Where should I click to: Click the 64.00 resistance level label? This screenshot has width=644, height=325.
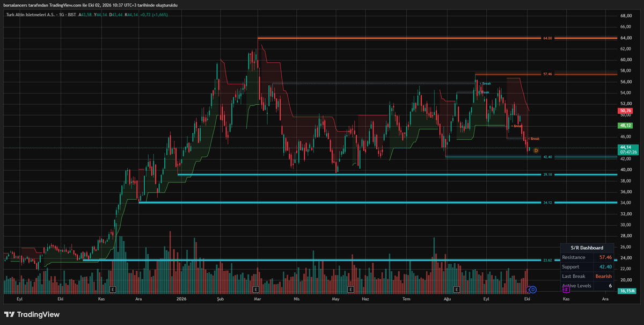coord(547,38)
